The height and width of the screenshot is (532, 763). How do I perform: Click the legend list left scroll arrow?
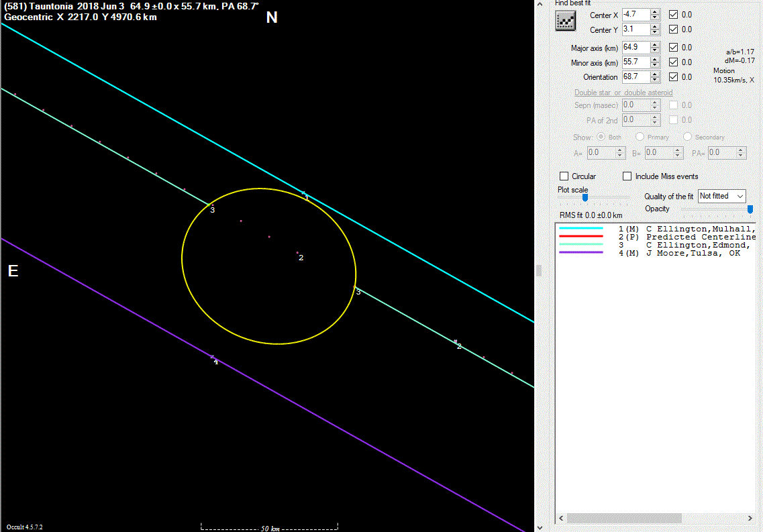[561, 519]
